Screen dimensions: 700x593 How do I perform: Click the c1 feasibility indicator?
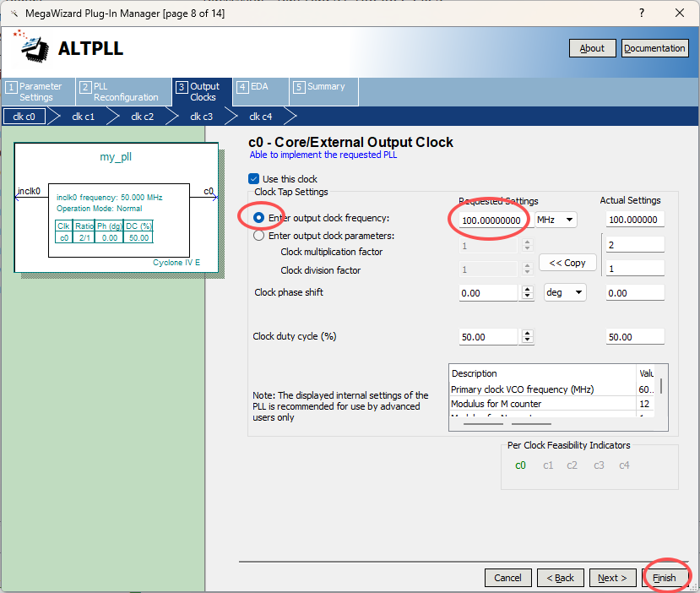548,465
